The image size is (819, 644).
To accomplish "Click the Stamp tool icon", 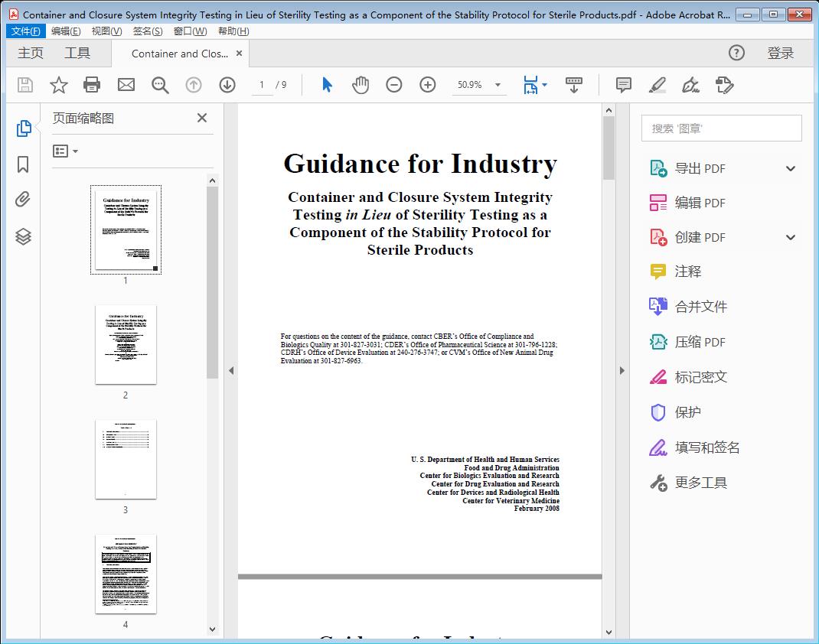I will pos(724,85).
